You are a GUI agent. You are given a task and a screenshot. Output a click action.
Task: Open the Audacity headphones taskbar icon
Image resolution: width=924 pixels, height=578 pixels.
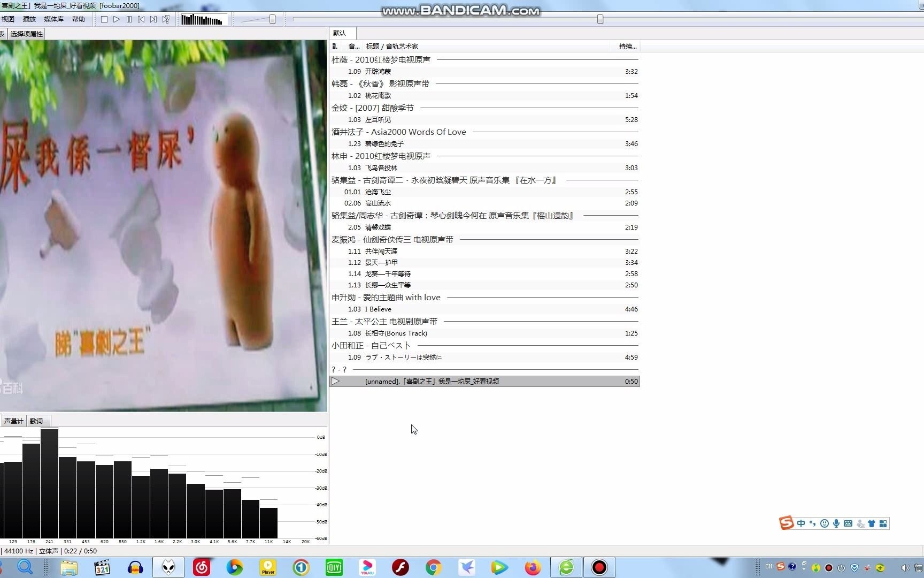click(x=135, y=567)
